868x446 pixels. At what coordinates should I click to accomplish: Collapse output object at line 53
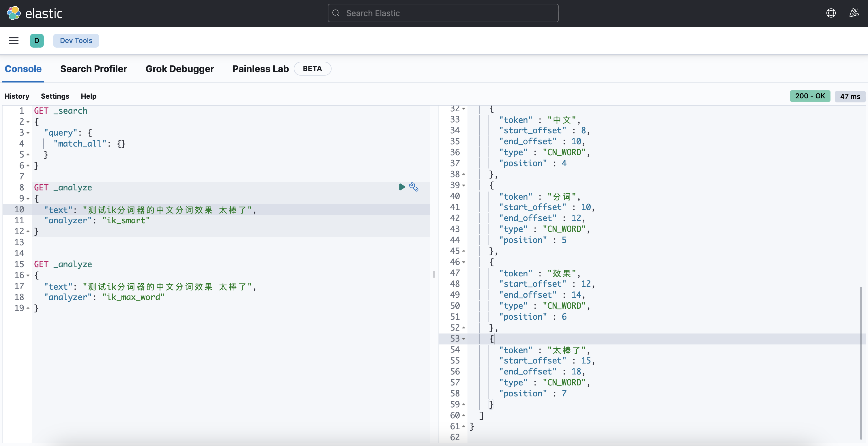[x=464, y=339]
